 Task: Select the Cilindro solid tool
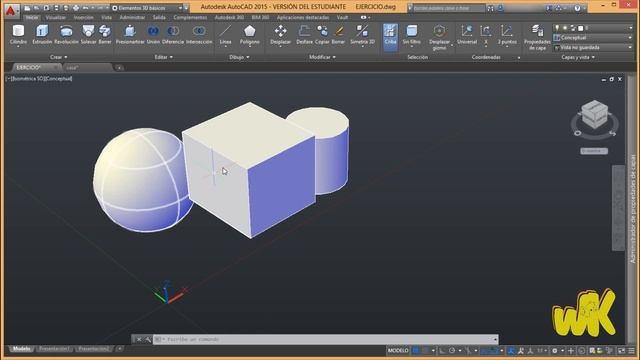[18, 35]
